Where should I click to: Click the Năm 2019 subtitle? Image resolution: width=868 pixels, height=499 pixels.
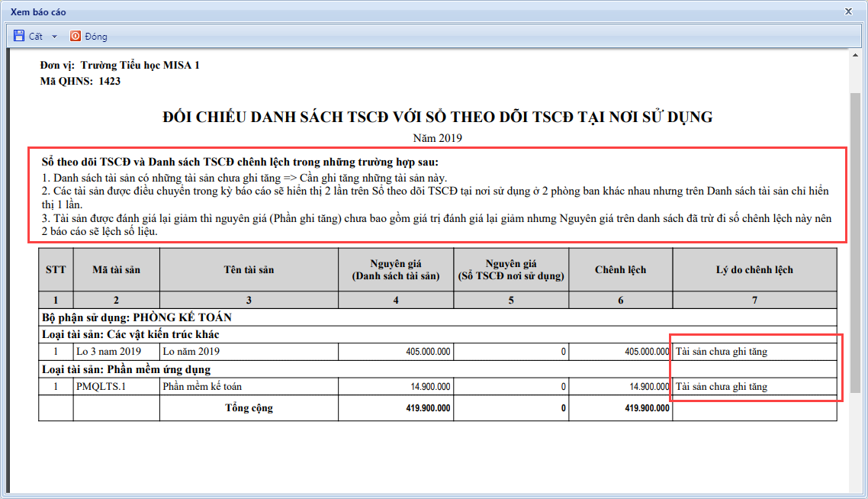437,138
